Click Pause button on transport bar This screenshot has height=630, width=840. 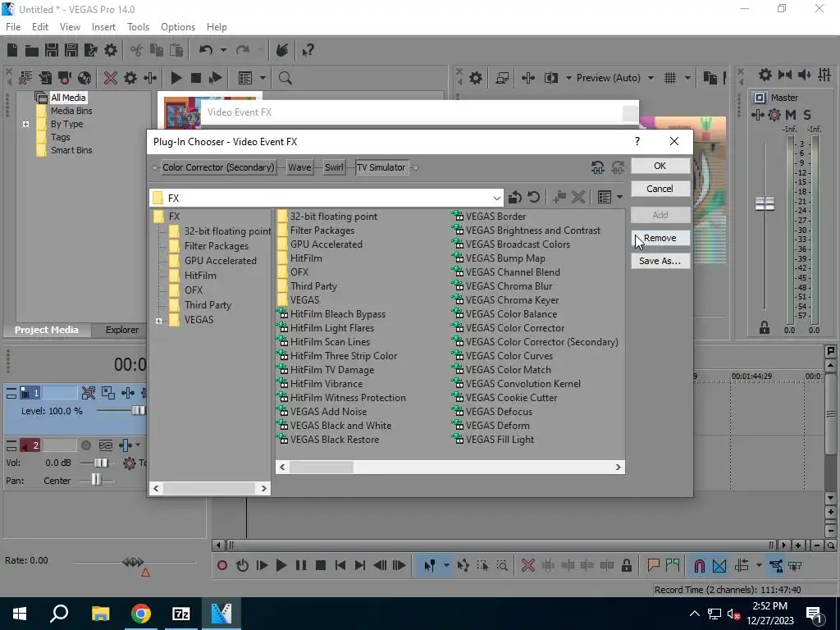(301, 566)
